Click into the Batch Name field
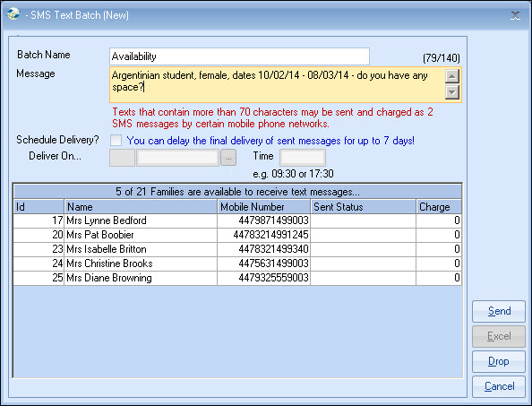 239,56
